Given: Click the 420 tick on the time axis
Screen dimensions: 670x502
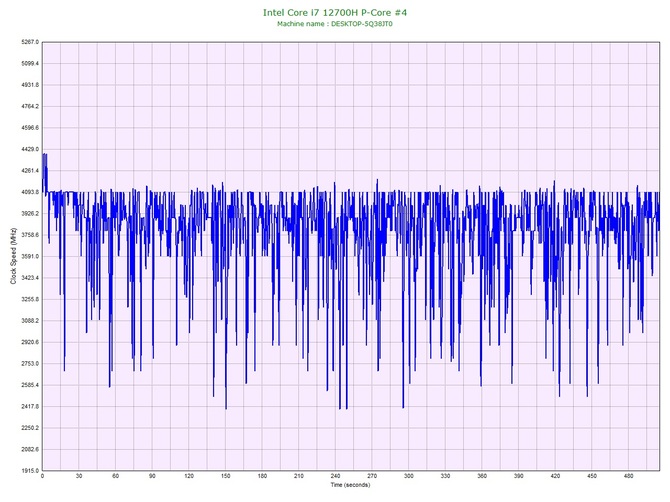Looking at the screenshot, I should coord(555,476).
